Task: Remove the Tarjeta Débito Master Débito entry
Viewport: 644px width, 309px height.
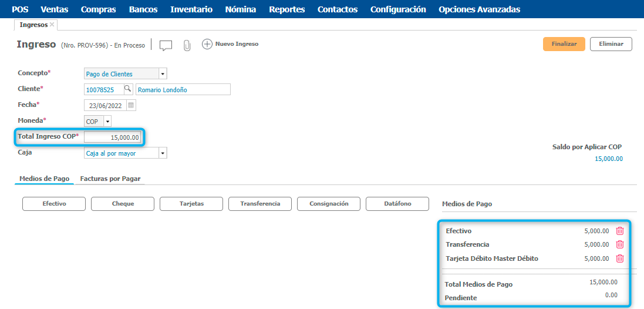Action: click(x=619, y=258)
